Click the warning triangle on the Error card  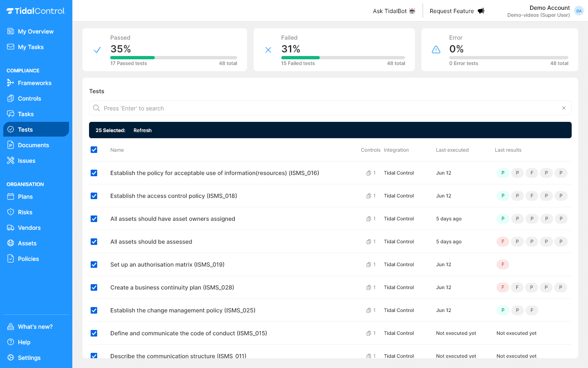coord(436,49)
